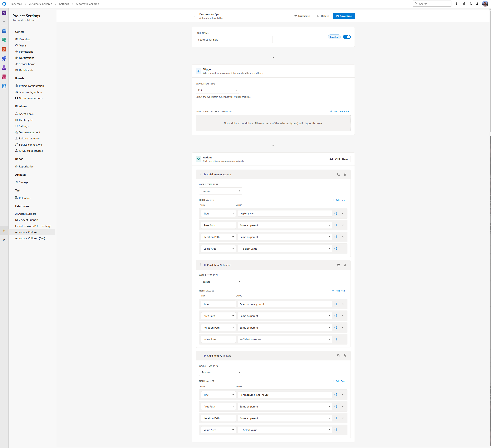The image size is (491, 448).
Task: Open Teams under General settings
Action: point(23,46)
